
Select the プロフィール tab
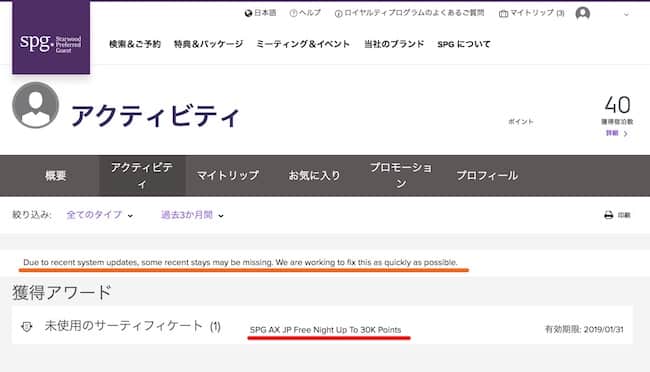click(487, 175)
